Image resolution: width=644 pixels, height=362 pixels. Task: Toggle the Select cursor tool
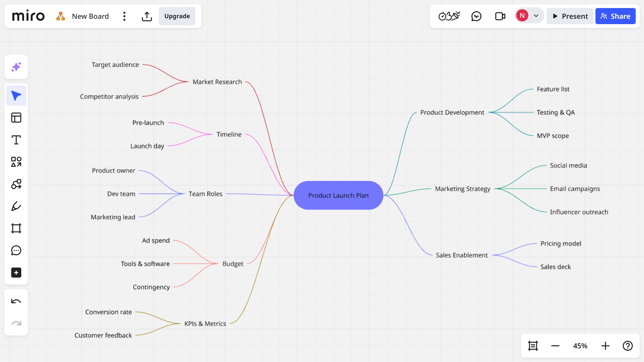(16, 95)
